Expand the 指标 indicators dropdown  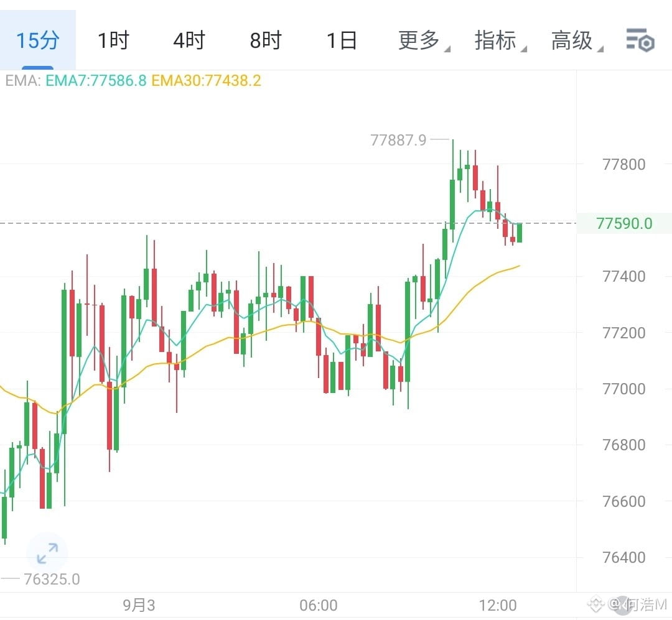click(x=500, y=40)
